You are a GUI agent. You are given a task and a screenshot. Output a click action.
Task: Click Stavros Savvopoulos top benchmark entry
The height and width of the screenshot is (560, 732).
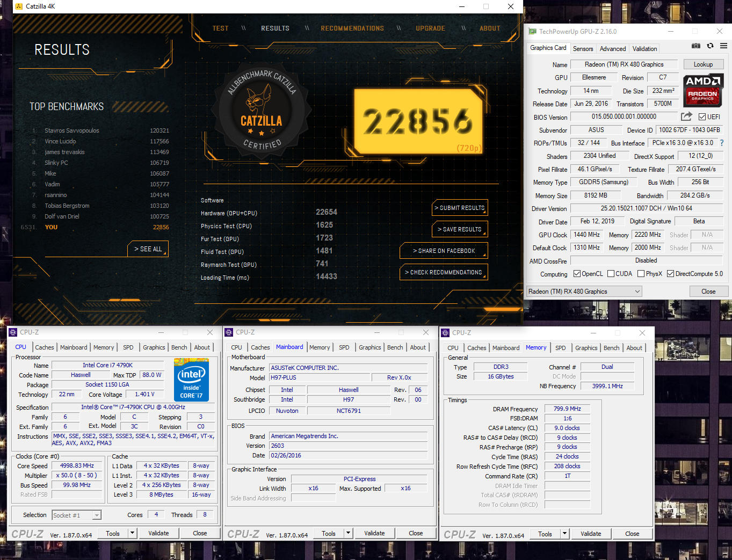click(x=100, y=130)
